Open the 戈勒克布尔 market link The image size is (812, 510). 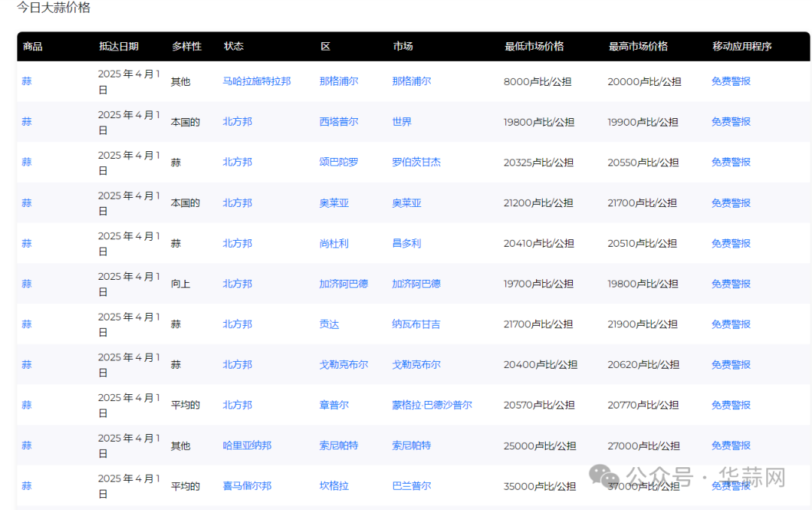[x=417, y=364]
